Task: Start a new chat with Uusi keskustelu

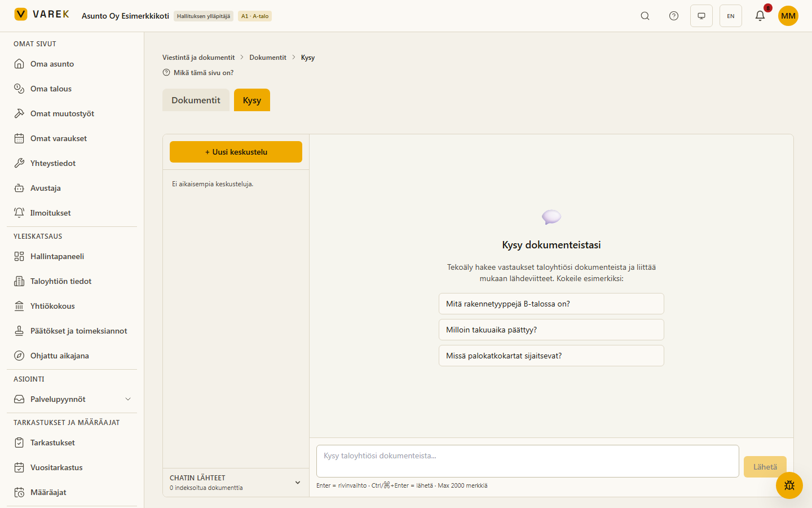Action: pos(236,152)
